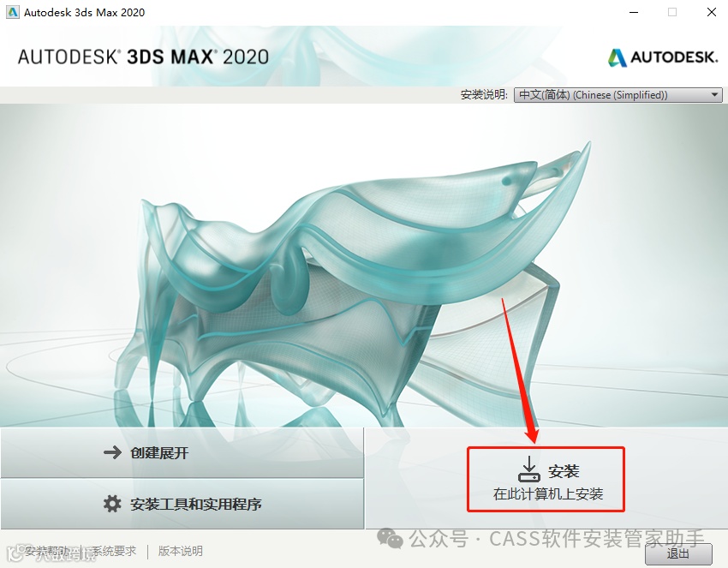Viewport: 728px width, 568px height.
Task: Open the 系统要求 link
Action: pos(114,551)
